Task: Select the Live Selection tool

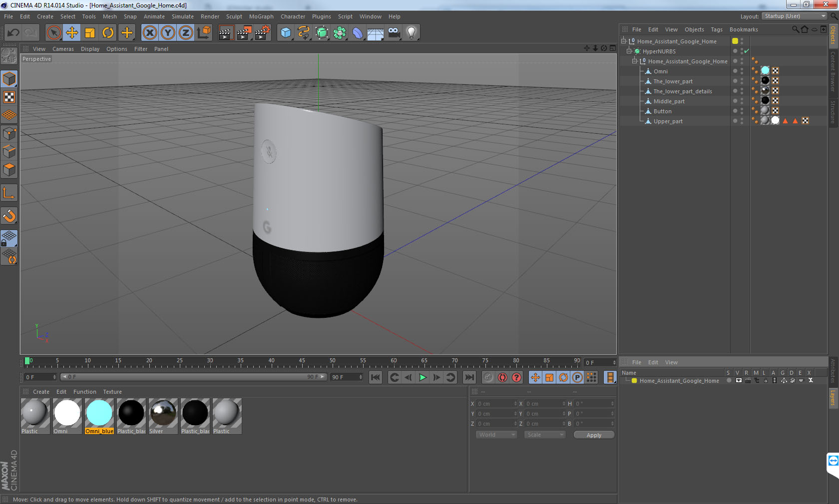Action: [53, 33]
